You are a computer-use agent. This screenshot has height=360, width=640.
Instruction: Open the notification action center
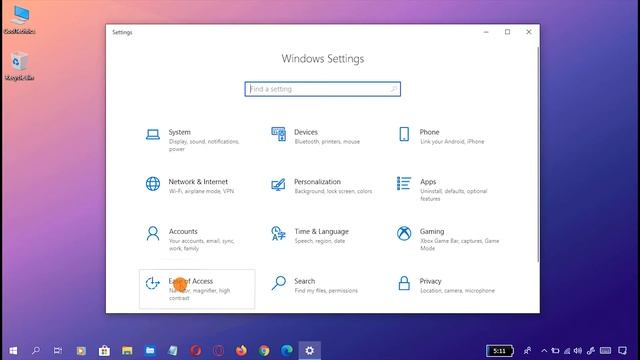[622, 351]
